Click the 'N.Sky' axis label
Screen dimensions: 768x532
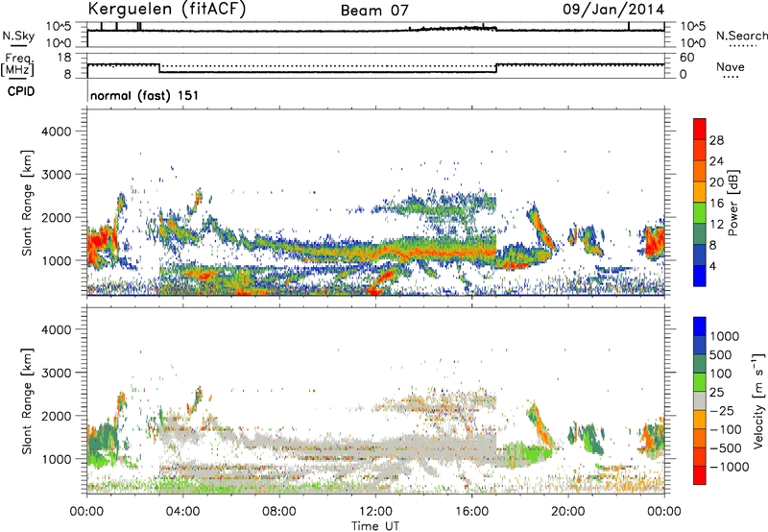[x=18, y=36]
